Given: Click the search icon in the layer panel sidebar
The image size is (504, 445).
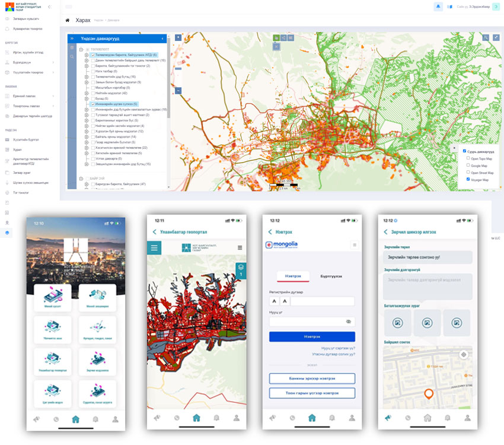Looking at the screenshot, I should (x=72, y=56).
